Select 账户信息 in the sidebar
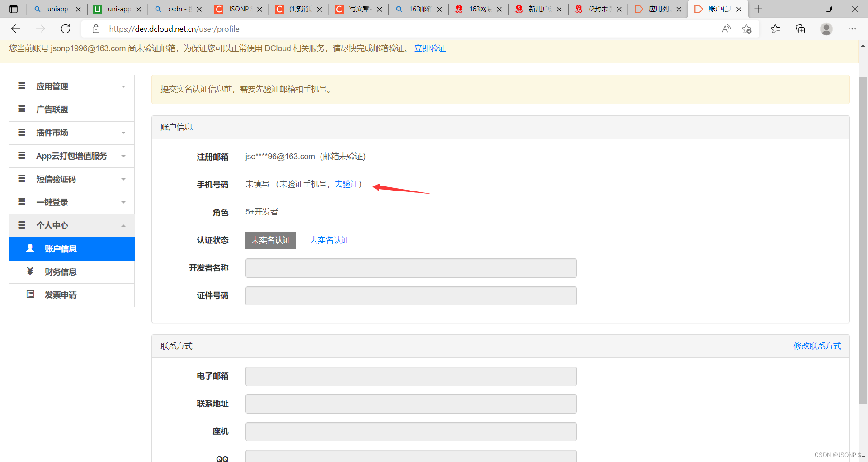868x462 pixels. 71,249
